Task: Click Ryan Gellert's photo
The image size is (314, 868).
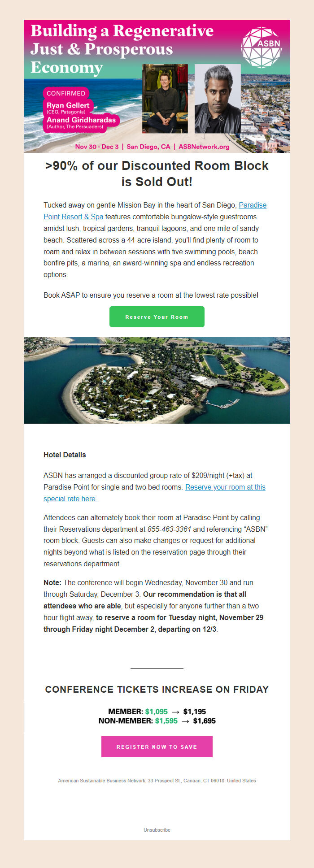Action: pyautogui.click(x=166, y=99)
